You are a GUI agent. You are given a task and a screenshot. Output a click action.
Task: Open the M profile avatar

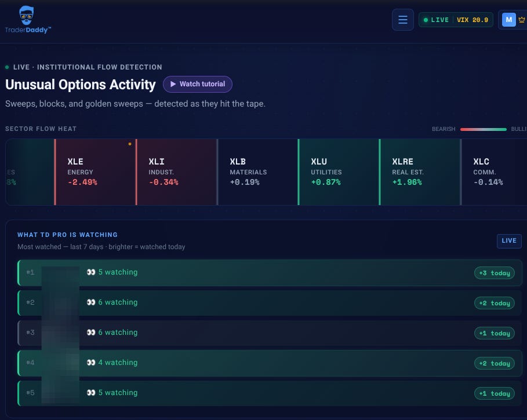pyautogui.click(x=508, y=20)
